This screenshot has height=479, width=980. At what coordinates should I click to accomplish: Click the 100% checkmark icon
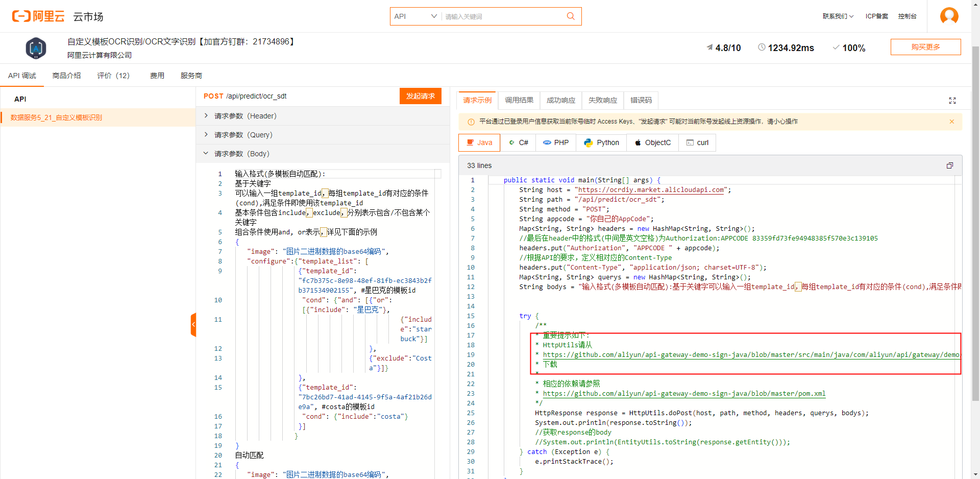point(836,47)
